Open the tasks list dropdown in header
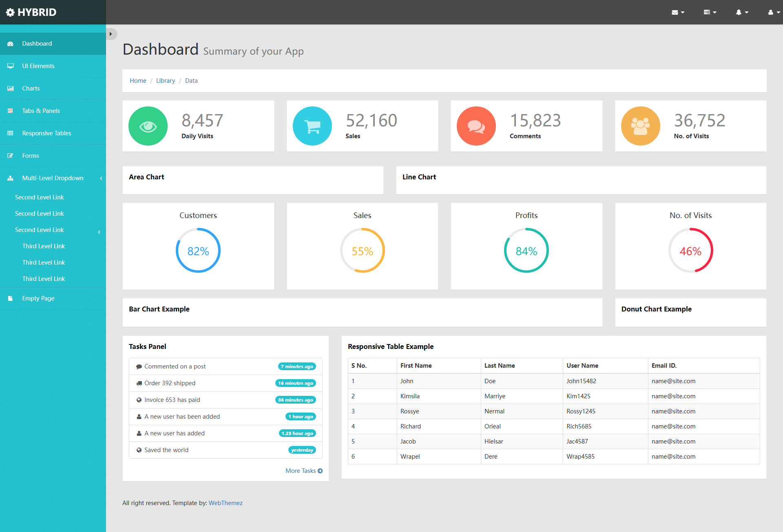Image resolution: width=783 pixels, height=532 pixels. click(x=710, y=12)
